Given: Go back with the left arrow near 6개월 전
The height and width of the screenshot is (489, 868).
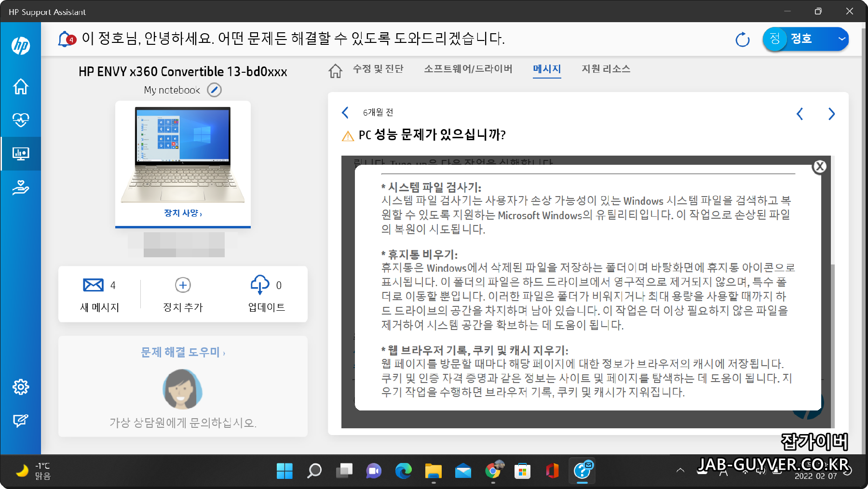Looking at the screenshot, I should tap(345, 113).
